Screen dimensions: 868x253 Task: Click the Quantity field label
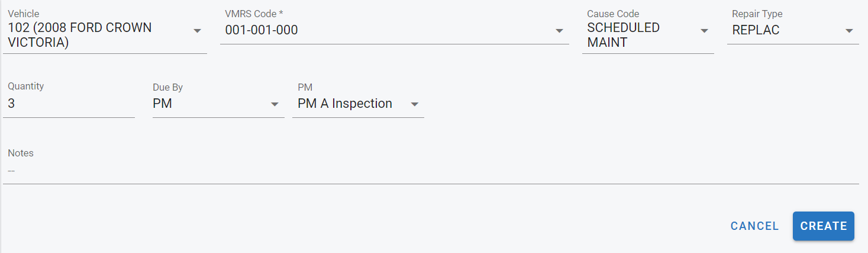26,86
